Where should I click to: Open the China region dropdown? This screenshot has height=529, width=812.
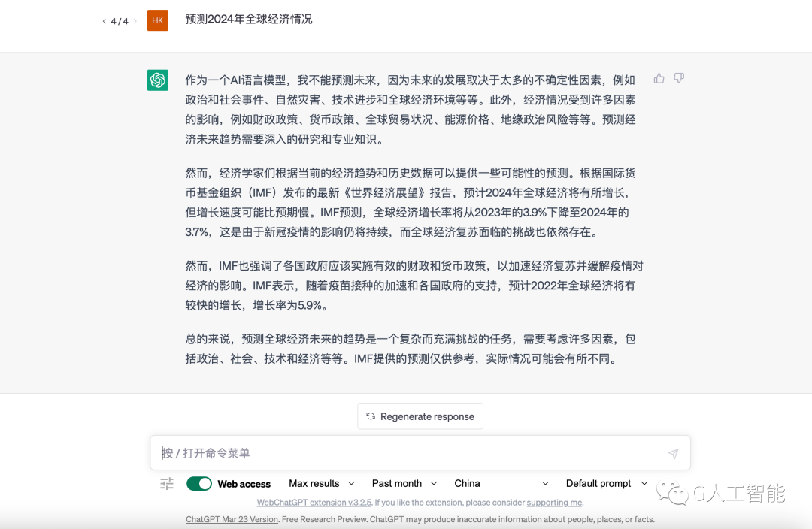coord(501,483)
